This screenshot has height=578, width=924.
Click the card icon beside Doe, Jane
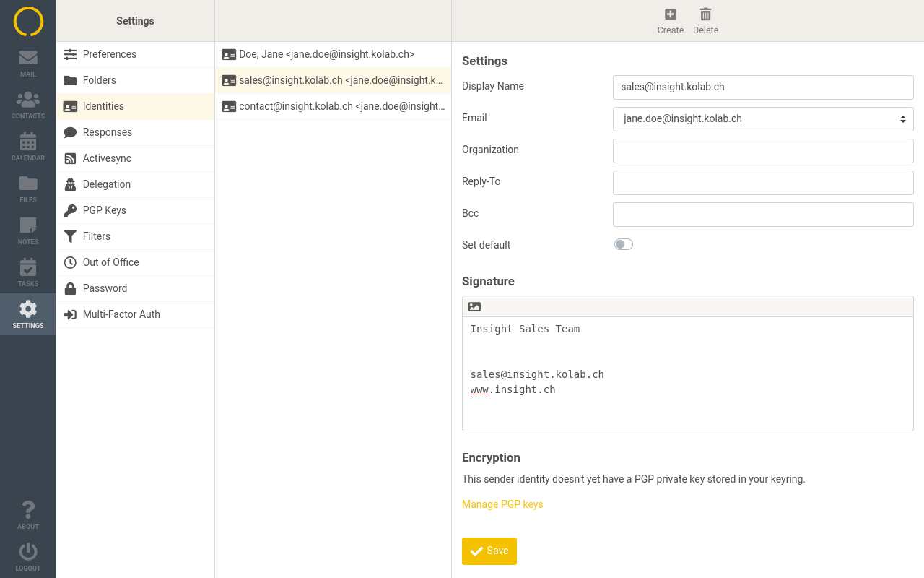[229, 54]
